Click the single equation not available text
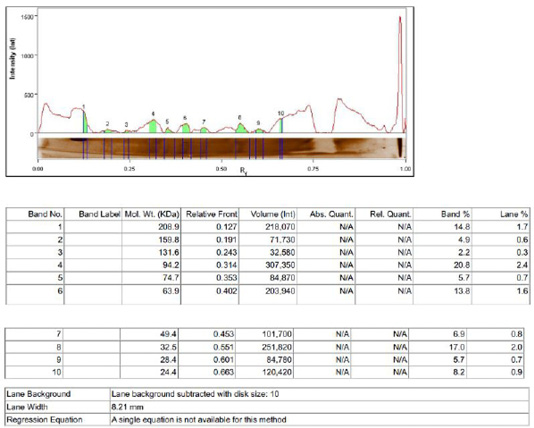Screen dimensions: 534x428 coord(199,419)
